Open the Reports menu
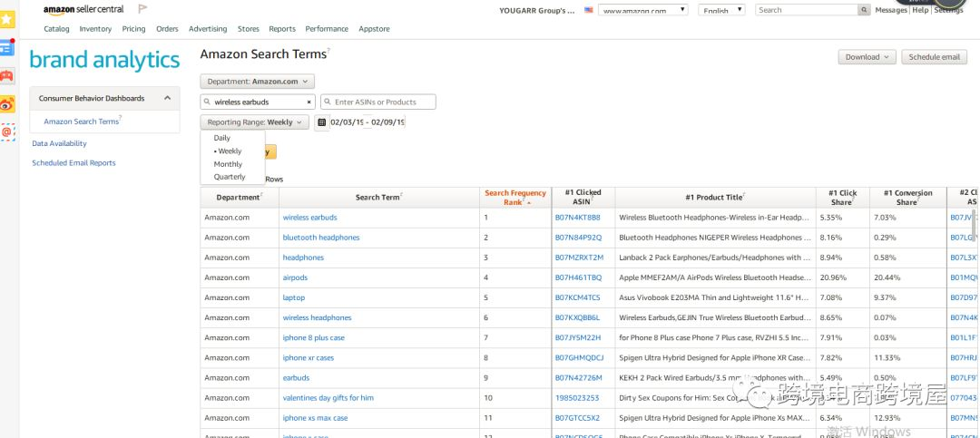 [x=282, y=29]
